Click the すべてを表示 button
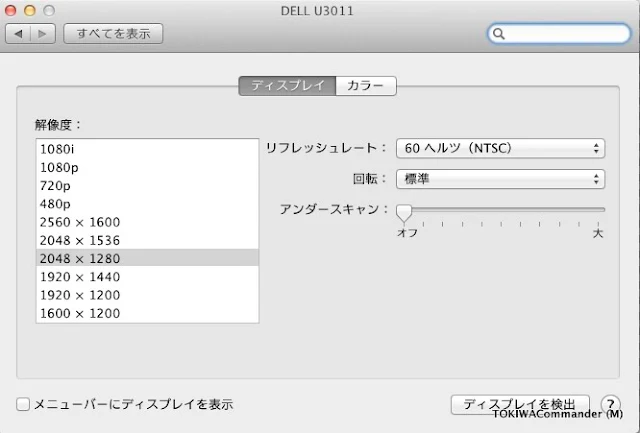This screenshot has width=640, height=433. click(x=113, y=34)
